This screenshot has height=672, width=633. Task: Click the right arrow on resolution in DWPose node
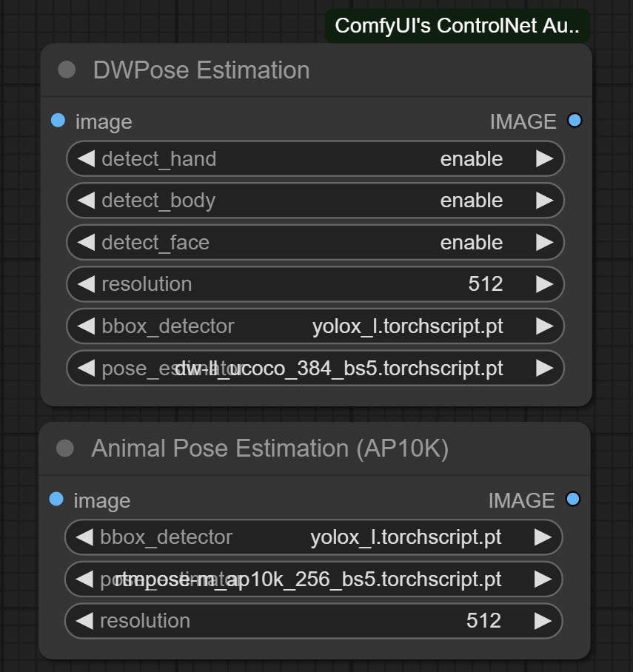coord(546,284)
